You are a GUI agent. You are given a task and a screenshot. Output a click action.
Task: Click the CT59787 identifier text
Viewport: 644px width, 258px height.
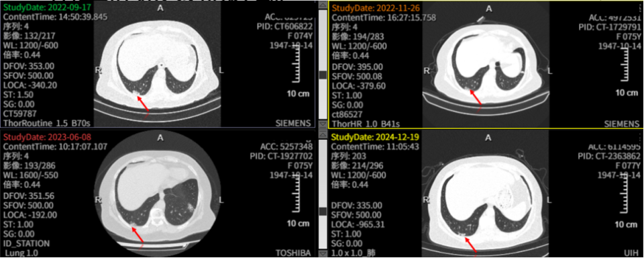click(x=19, y=114)
